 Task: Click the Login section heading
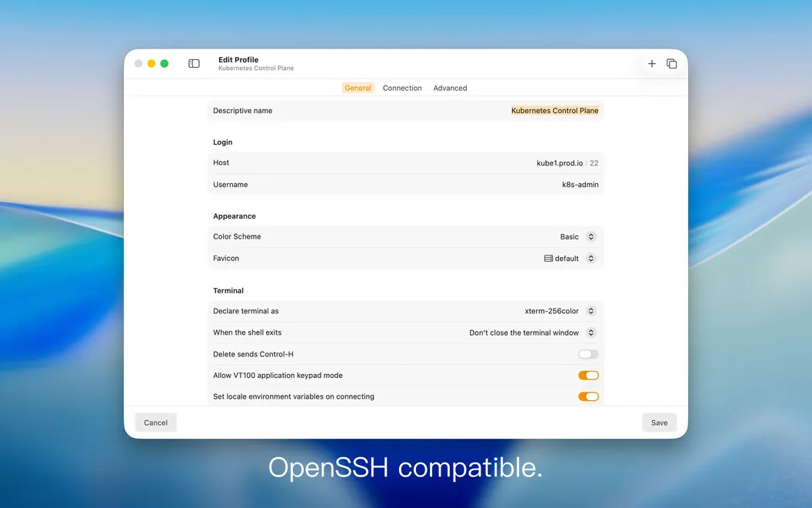(x=223, y=142)
